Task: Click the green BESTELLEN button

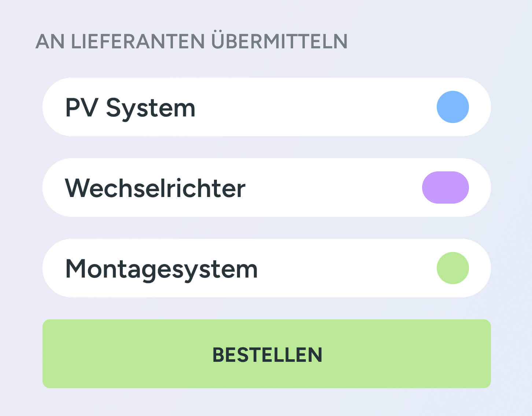Action: point(266,353)
